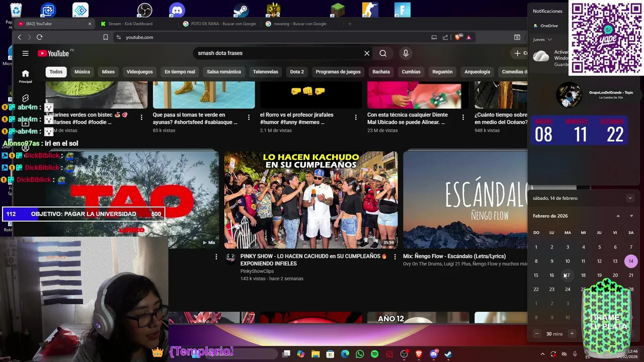Open options for PINKY SHOW video
The width and height of the screenshot is (644, 362).
point(395,257)
